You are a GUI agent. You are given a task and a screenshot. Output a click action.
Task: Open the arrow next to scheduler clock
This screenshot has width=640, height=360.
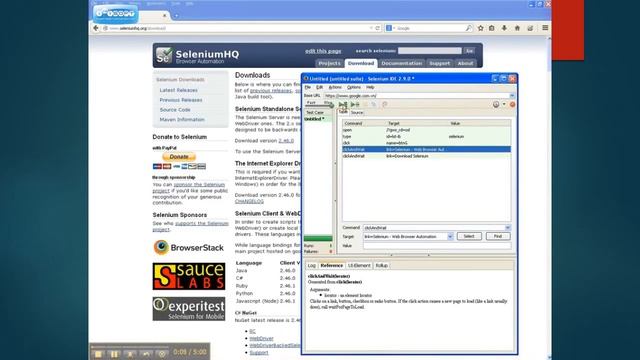point(504,104)
